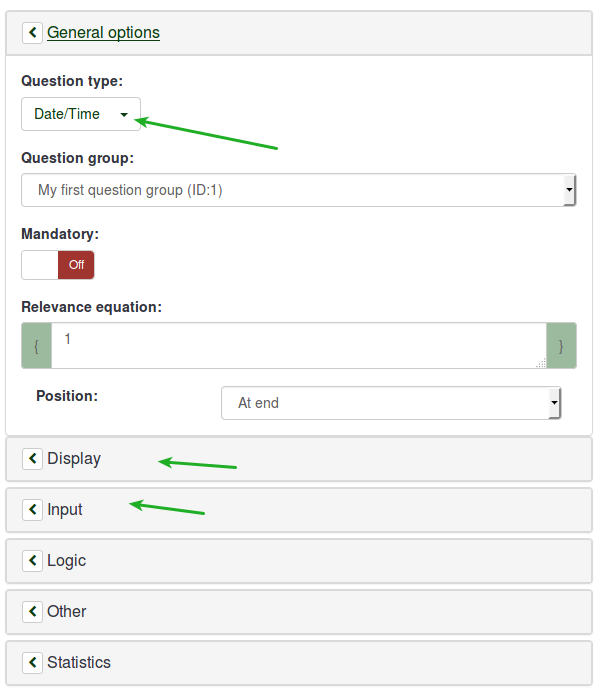
Task: Click the relevance equation resize handle
Action: (541, 364)
